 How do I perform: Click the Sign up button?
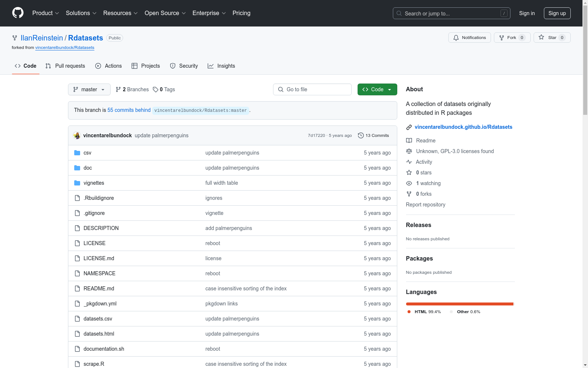point(557,13)
